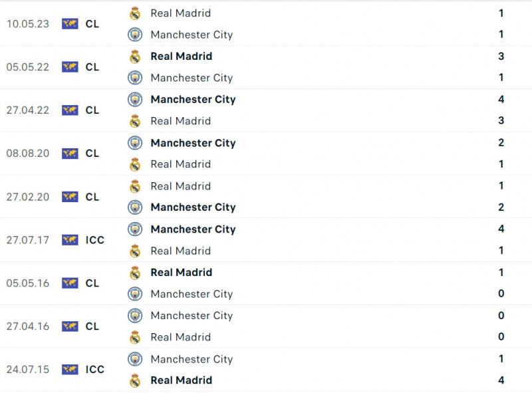Click Real Madrid crest in 27.02.20 match
Image resolution: width=532 pixels, height=393 pixels.
(x=135, y=186)
